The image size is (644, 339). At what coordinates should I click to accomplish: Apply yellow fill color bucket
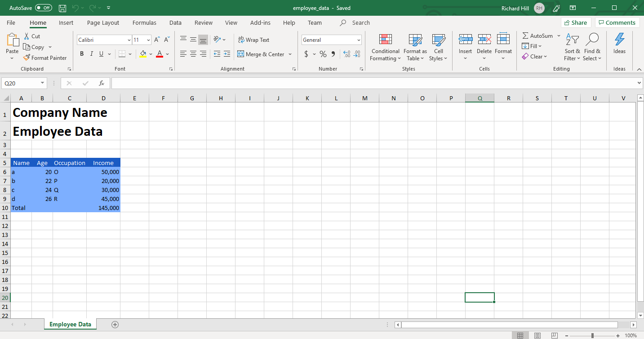143,54
